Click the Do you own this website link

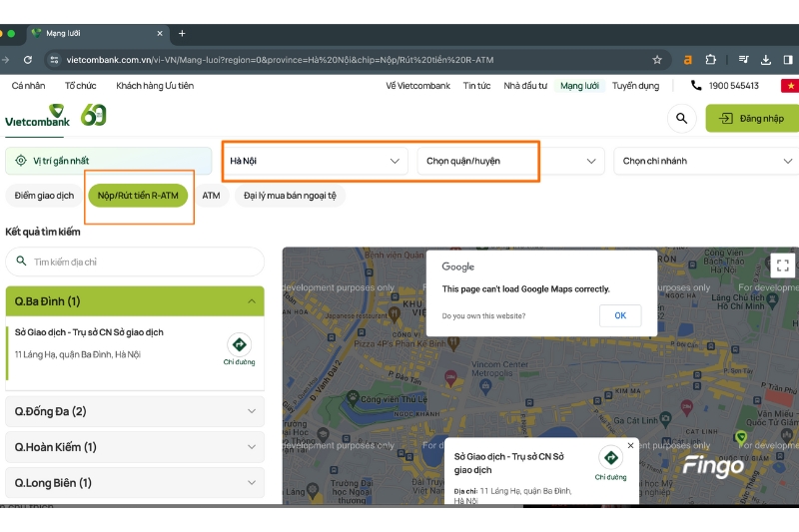(x=483, y=316)
